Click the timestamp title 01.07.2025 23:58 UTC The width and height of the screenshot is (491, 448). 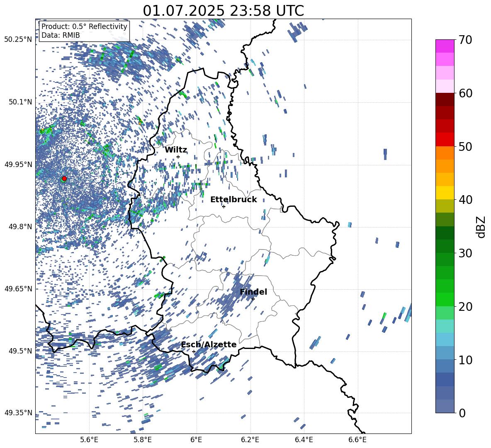(223, 11)
